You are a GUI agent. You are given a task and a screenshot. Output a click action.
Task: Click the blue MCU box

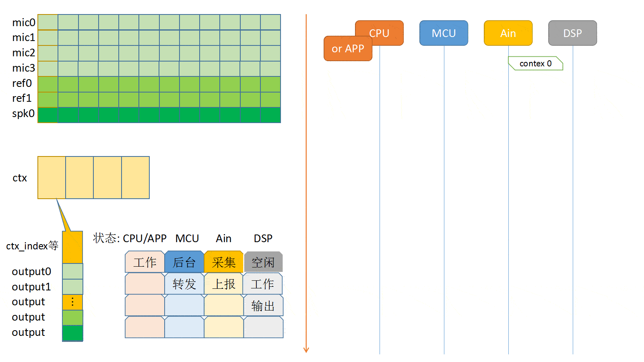444,33
